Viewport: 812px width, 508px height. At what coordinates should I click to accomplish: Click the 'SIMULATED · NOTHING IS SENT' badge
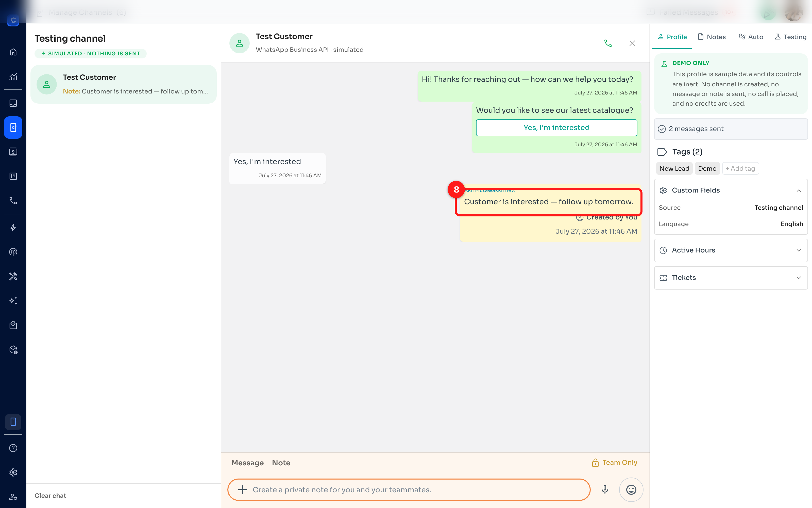(90, 53)
